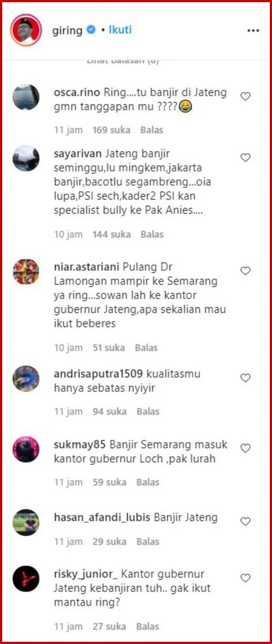Click the Ikuti follow button
The width and height of the screenshot is (272, 644).
click(120, 30)
